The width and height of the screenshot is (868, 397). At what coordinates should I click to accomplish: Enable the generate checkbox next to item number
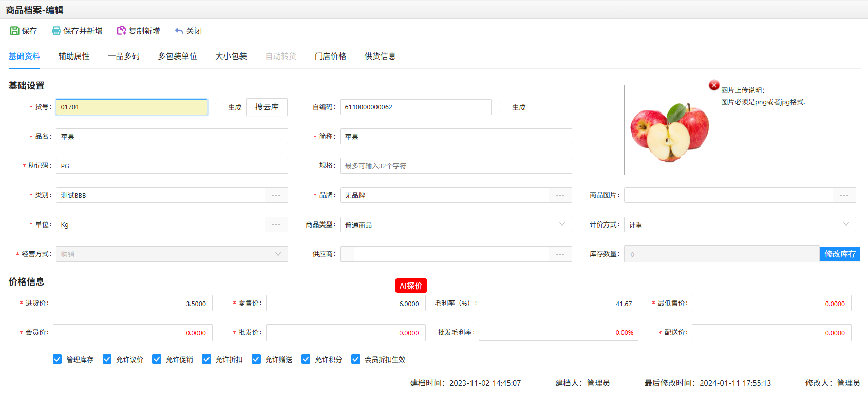point(219,107)
